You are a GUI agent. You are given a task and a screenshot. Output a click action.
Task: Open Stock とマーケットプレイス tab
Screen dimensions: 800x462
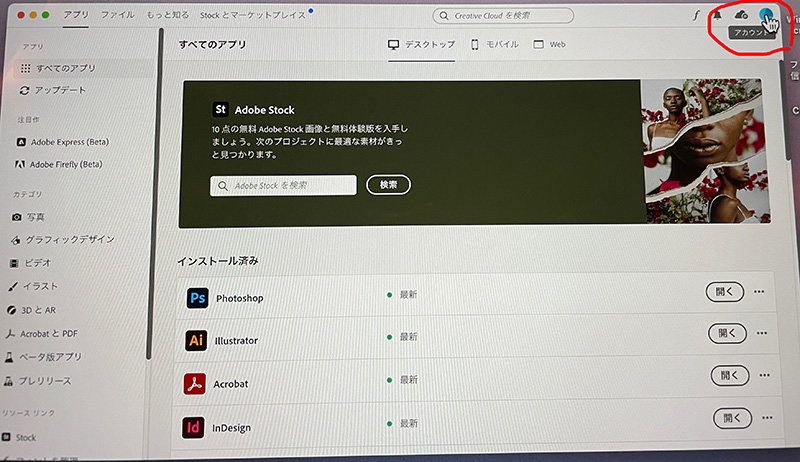coord(253,15)
